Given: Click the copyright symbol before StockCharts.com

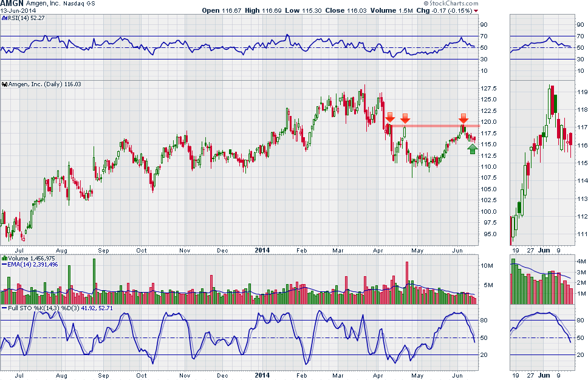Looking at the screenshot, I should click(x=426, y=3).
